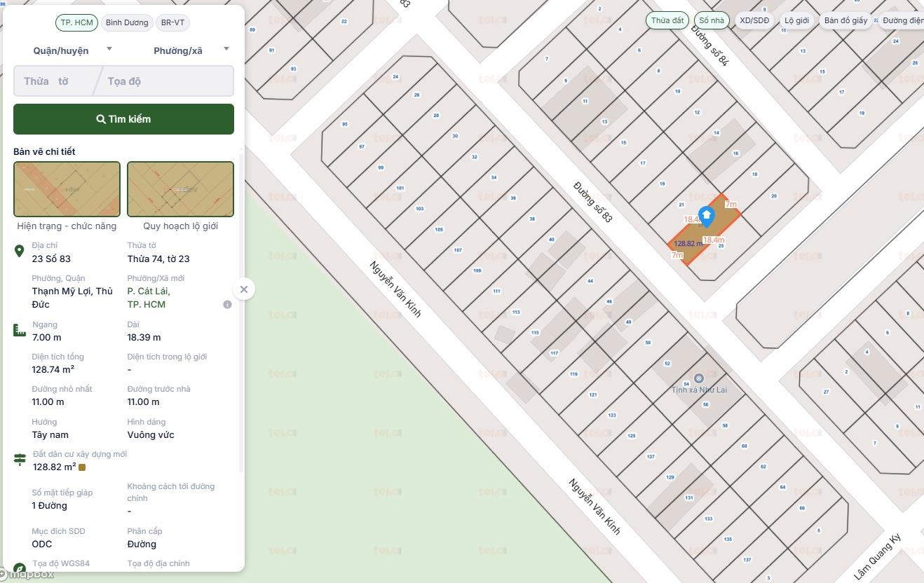Click the ruler icon next to Ngang
Screen dimensions: 924x583
(20, 330)
